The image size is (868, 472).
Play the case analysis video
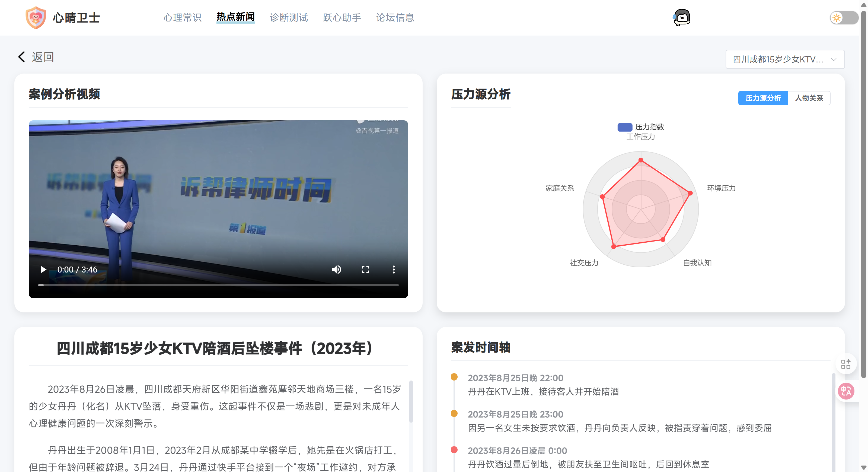click(43, 269)
